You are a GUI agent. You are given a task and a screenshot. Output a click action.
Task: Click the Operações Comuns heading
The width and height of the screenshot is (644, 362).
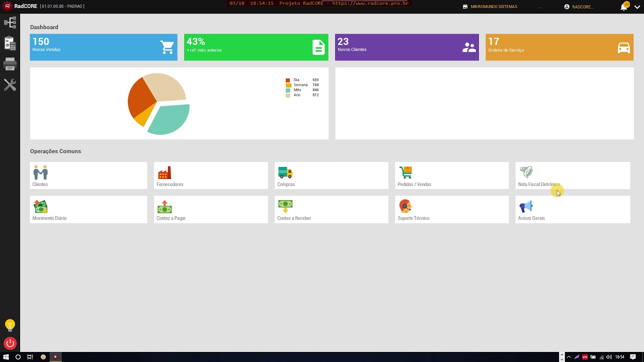55,151
